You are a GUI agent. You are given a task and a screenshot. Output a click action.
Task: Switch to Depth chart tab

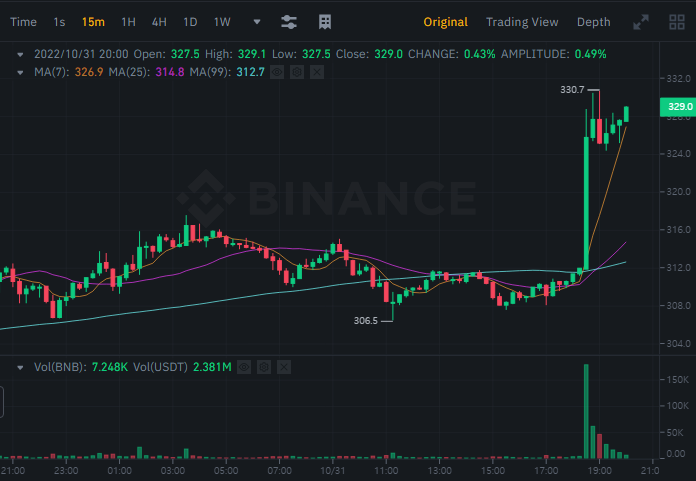tap(593, 21)
